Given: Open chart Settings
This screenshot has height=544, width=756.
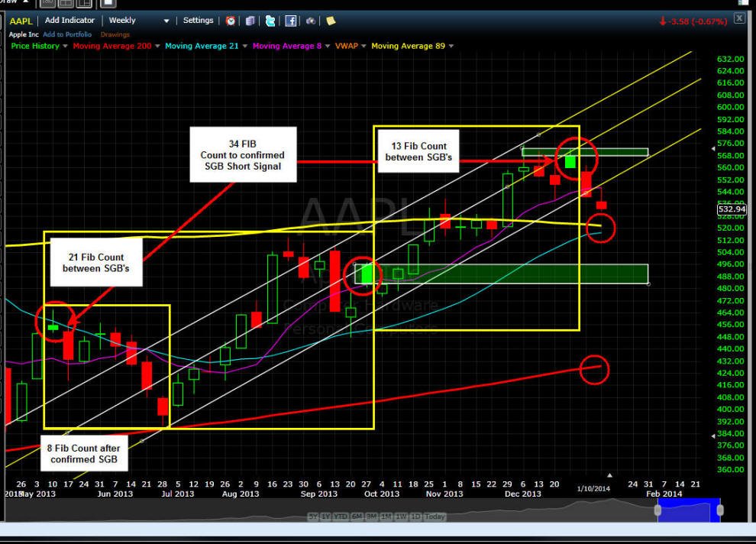Looking at the screenshot, I should coord(198,21).
